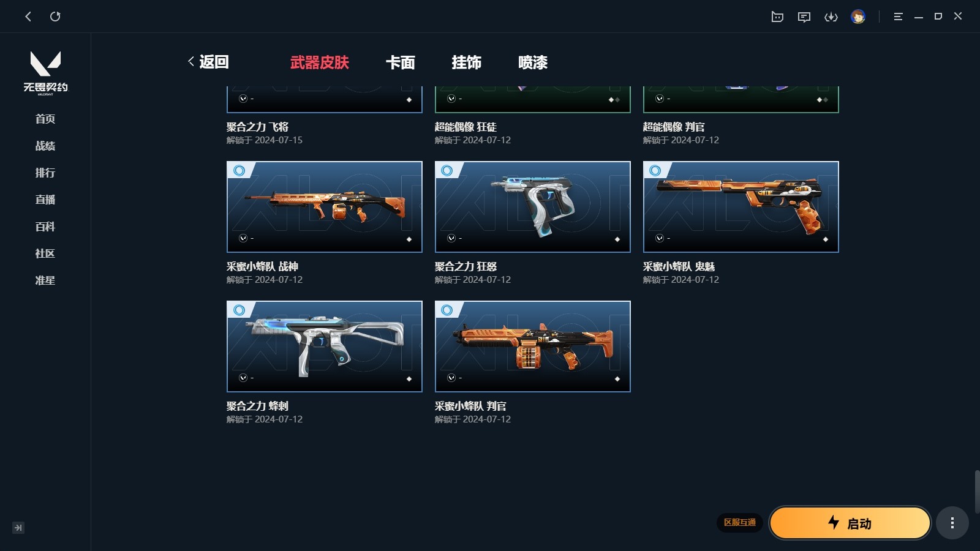Toggle circle marker on 聚合之力 狂怒 card
The image size is (980, 551).
tap(447, 171)
